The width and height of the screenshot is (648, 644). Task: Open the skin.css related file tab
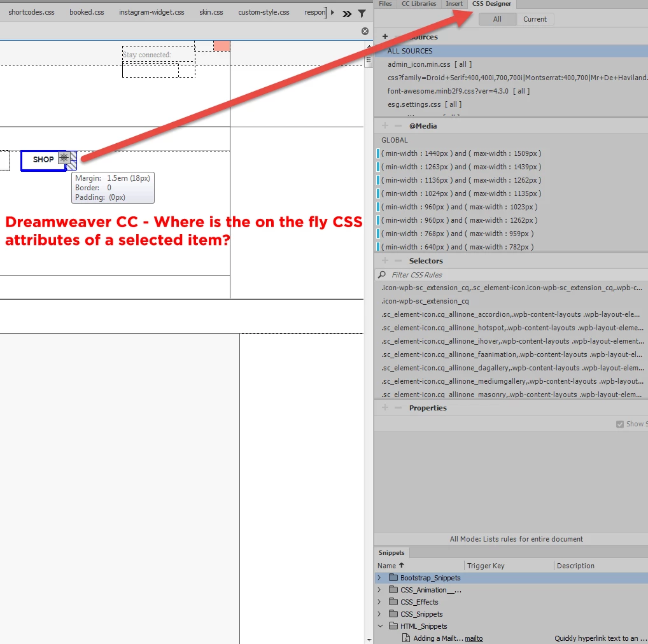(x=211, y=12)
